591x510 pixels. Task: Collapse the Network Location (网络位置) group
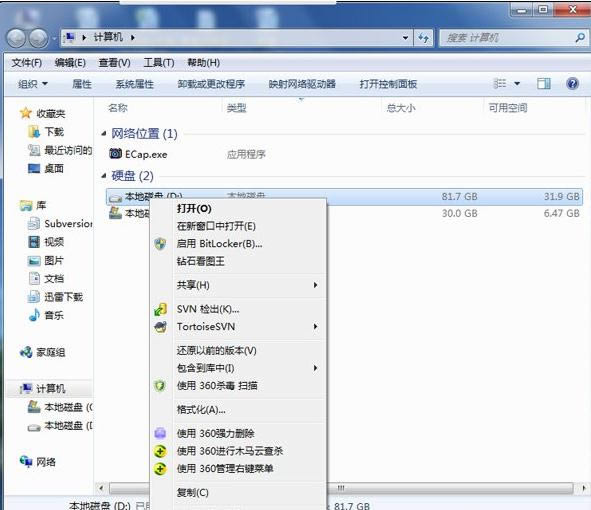point(104,133)
